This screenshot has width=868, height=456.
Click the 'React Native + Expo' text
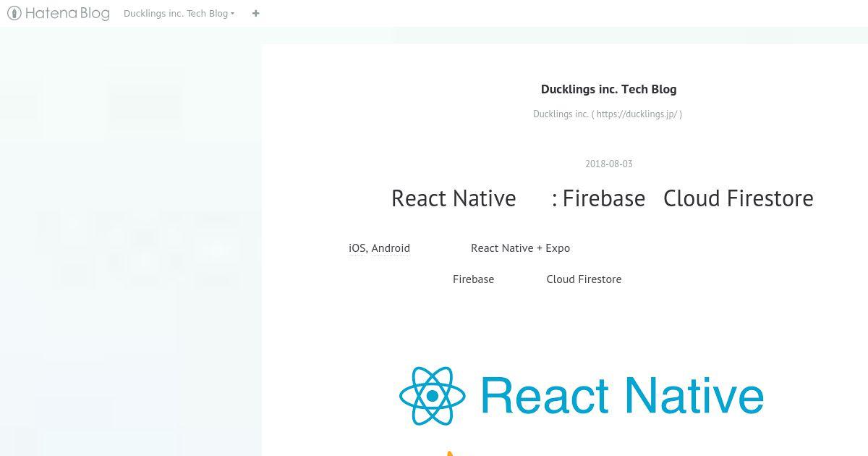click(x=520, y=248)
